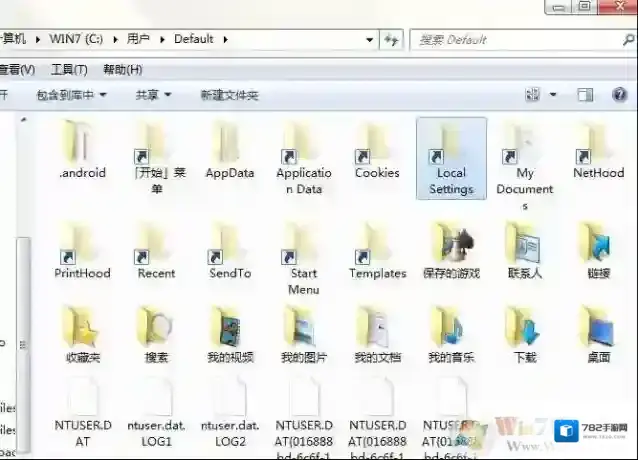638x460 pixels.
Task: Open the .android folder
Action: coord(81,143)
